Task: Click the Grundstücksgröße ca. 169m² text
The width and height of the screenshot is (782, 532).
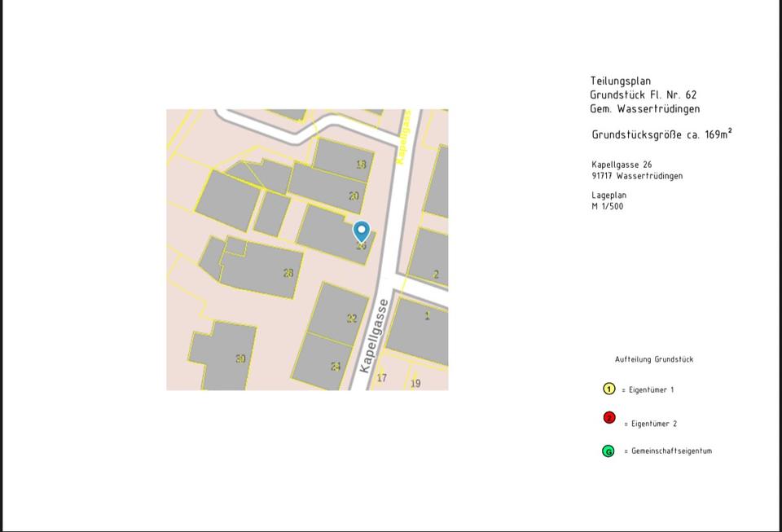Action: click(661, 134)
